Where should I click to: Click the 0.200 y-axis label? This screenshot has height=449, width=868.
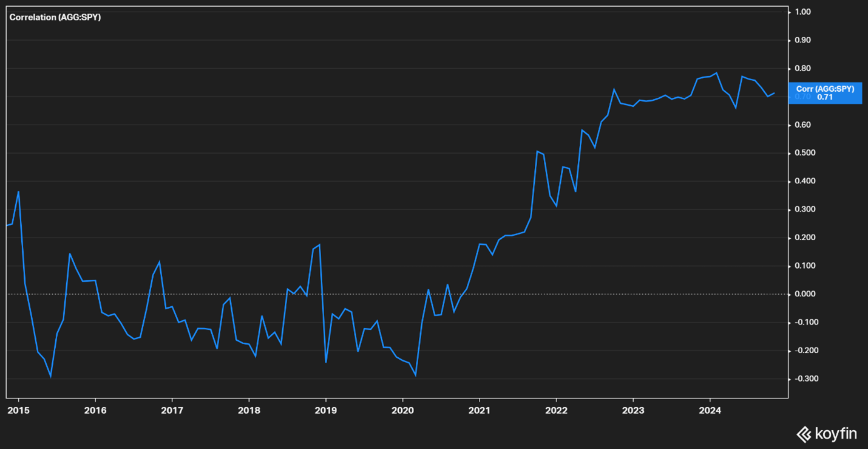pos(804,238)
